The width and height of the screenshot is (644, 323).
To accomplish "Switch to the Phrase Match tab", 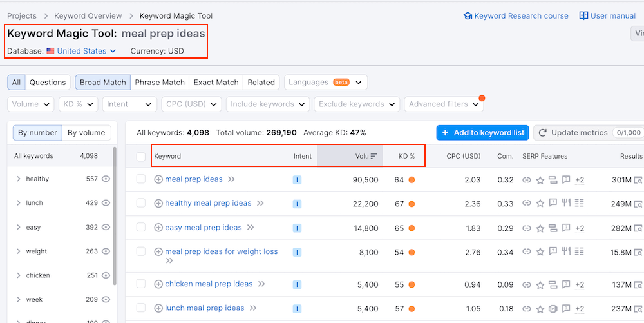I will tap(159, 83).
